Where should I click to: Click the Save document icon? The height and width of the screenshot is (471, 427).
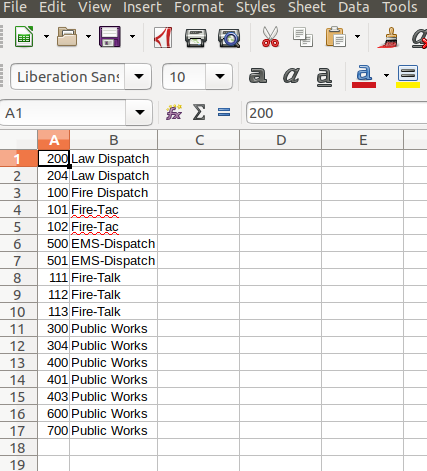click(x=110, y=37)
